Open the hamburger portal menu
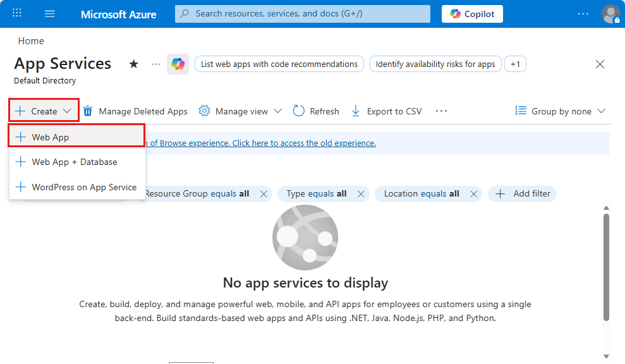 (50, 14)
